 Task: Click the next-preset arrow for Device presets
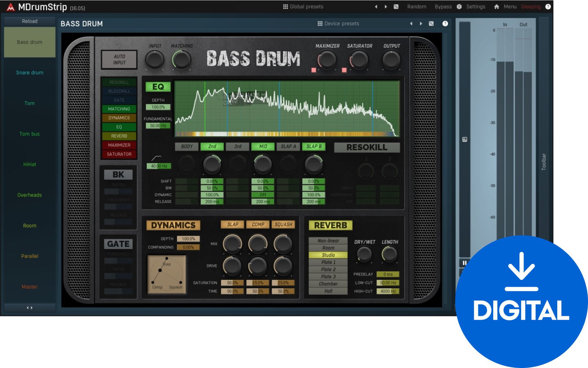421,23
